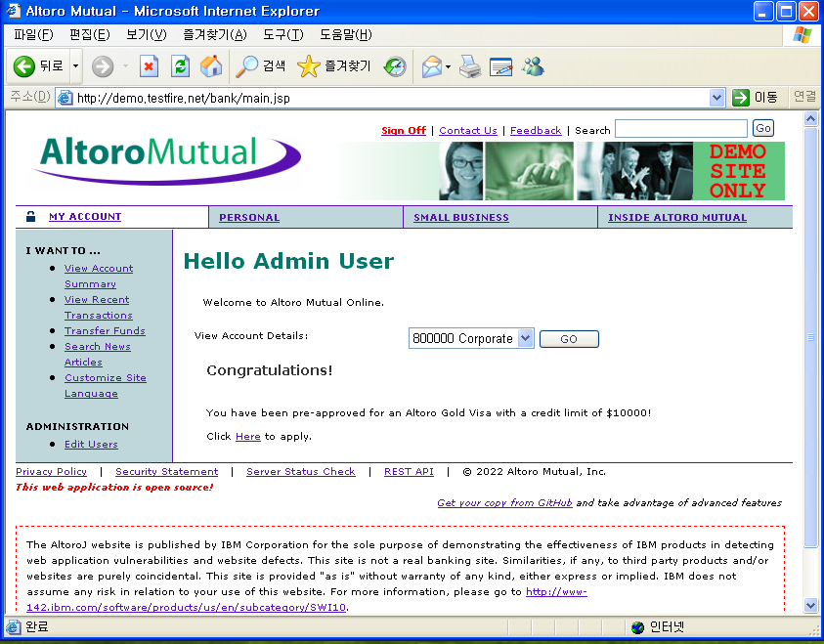
Task: Click the Mail envelope icon
Action: coord(432,66)
